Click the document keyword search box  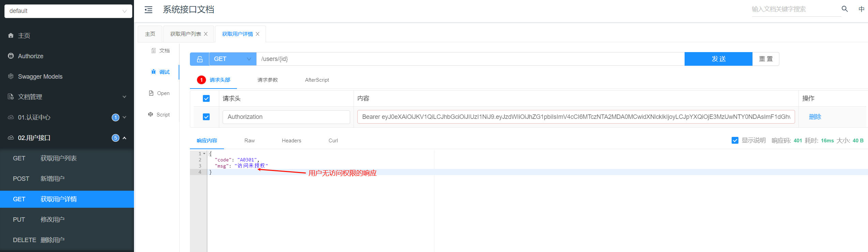pyautogui.click(x=796, y=9)
